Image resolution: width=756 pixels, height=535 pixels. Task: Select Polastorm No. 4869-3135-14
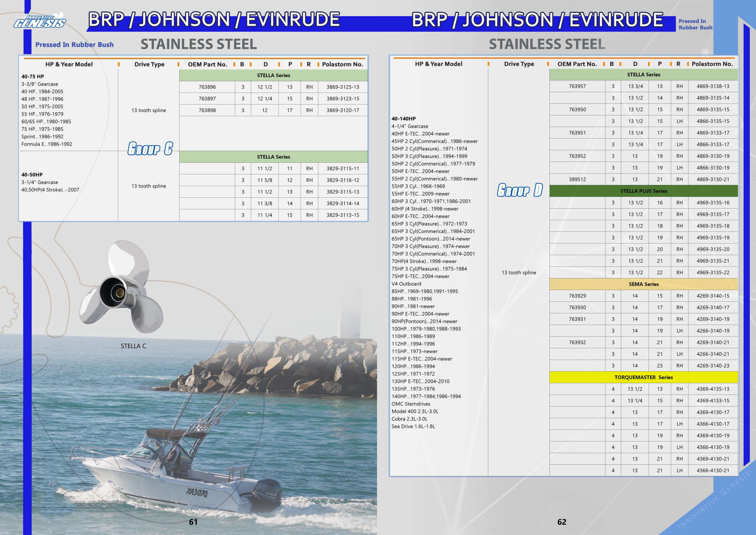point(713,98)
